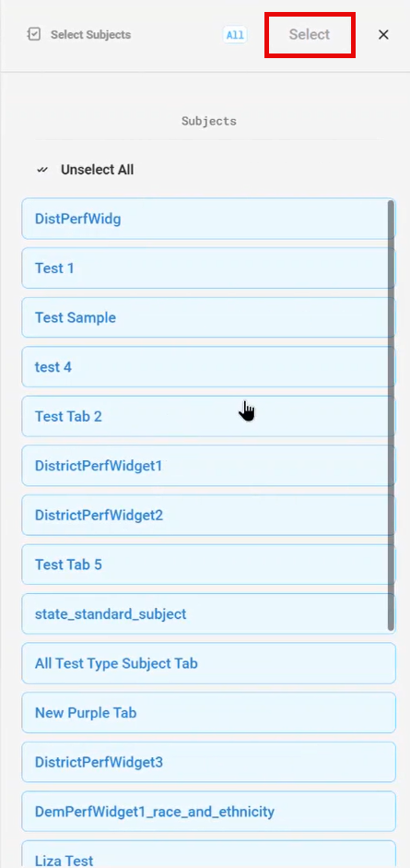Deselect the Test 1 subject

pyautogui.click(x=208, y=268)
